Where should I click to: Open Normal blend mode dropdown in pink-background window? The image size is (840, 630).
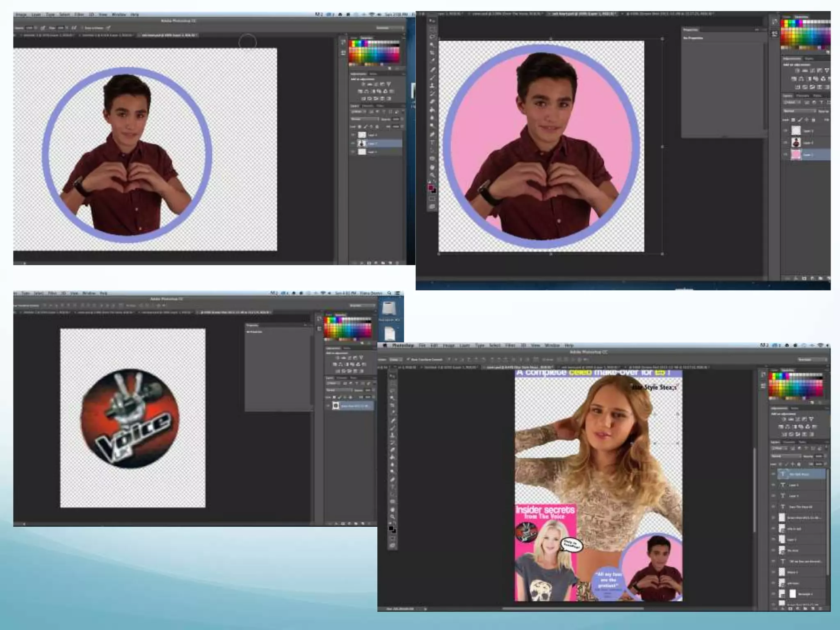(x=800, y=111)
